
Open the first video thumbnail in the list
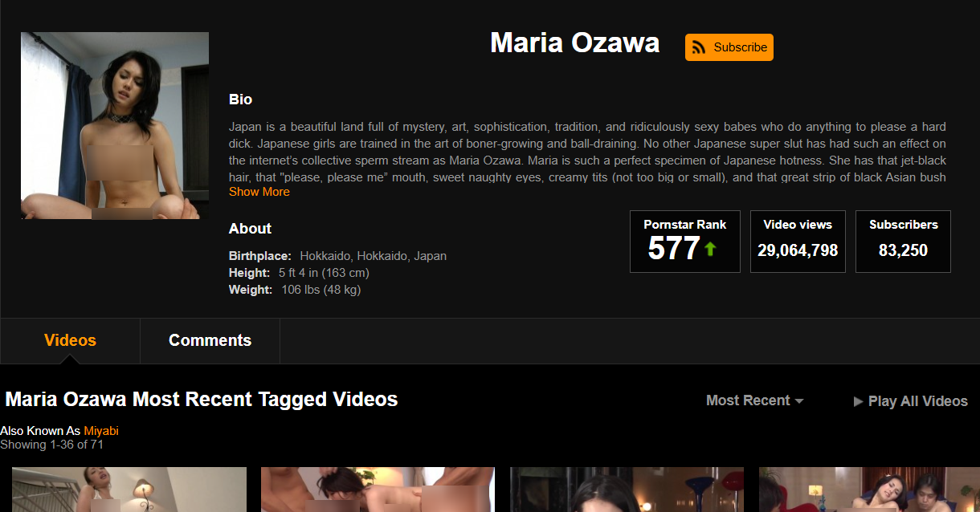tap(129, 490)
